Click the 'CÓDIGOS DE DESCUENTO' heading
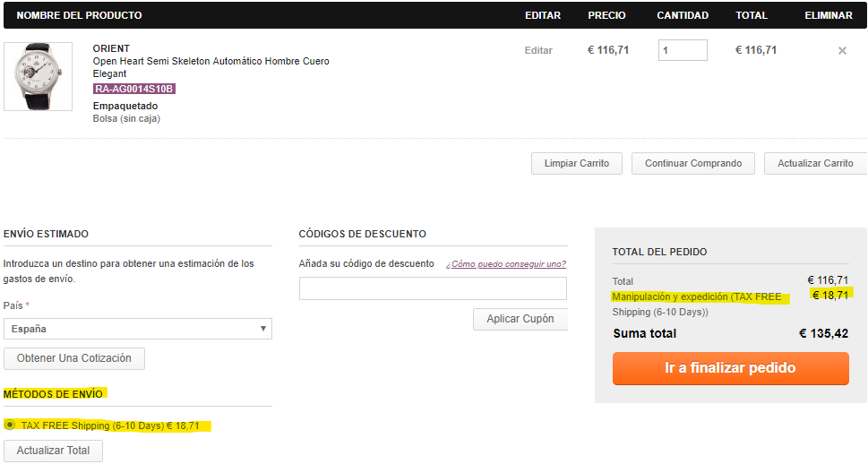 click(x=363, y=234)
